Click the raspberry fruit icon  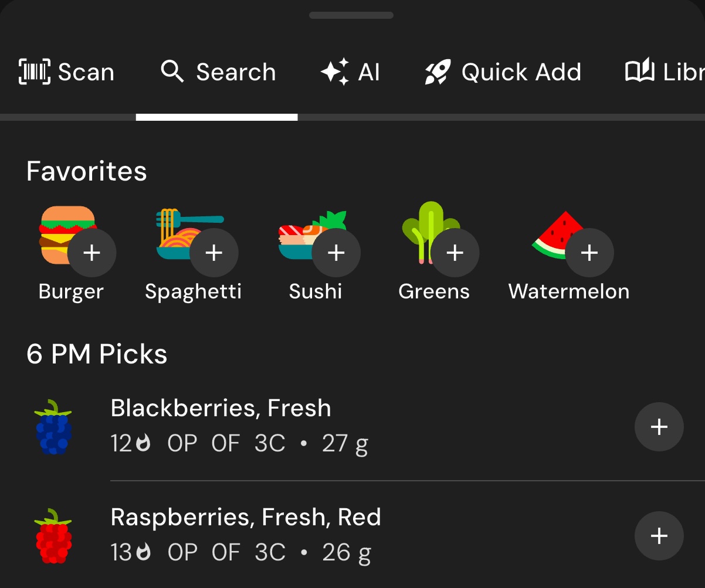pyautogui.click(x=54, y=536)
